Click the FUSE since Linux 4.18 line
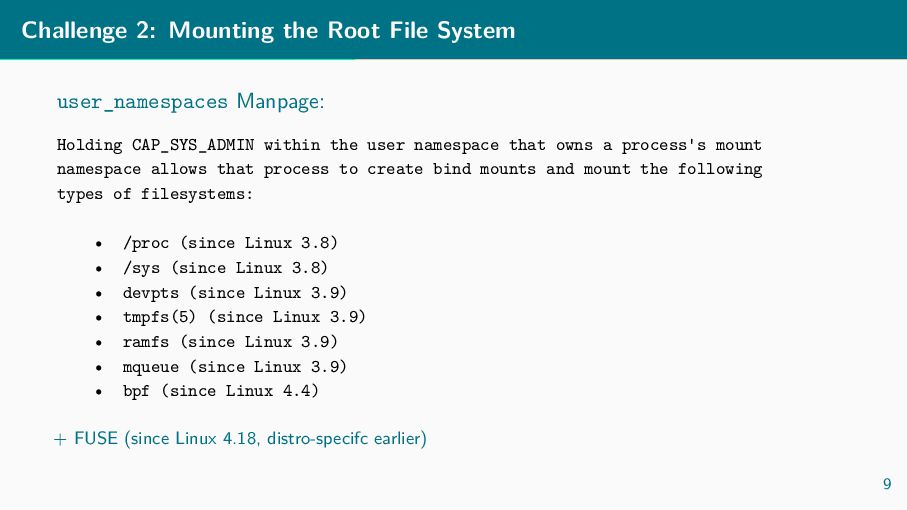Image resolution: width=907 pixels, height=510 pixels. point(240,438)
